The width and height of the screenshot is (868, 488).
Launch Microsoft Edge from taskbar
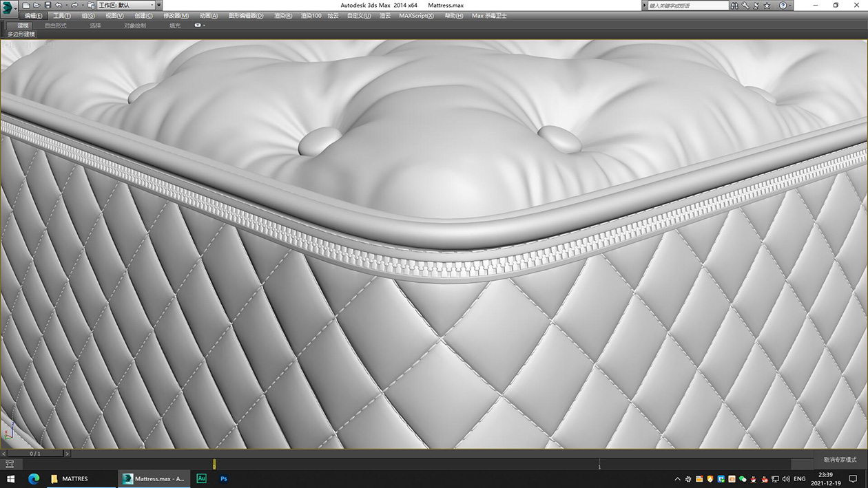33,479
